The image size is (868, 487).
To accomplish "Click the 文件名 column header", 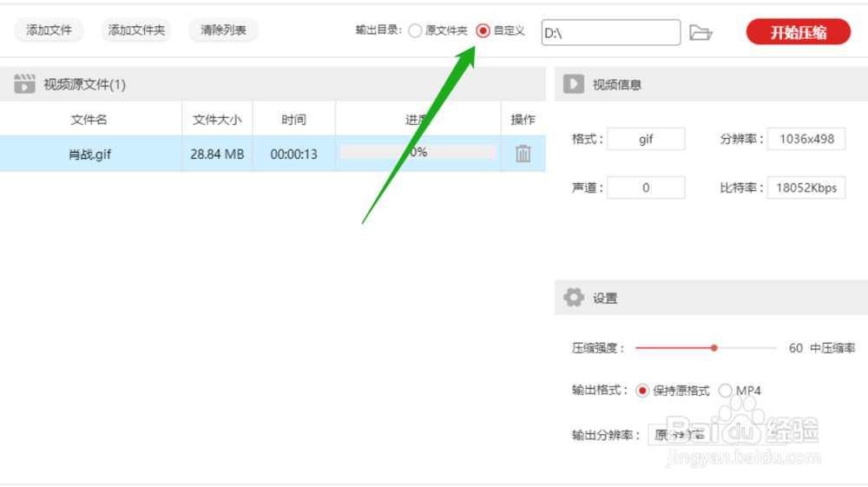I will pos(89,120).
